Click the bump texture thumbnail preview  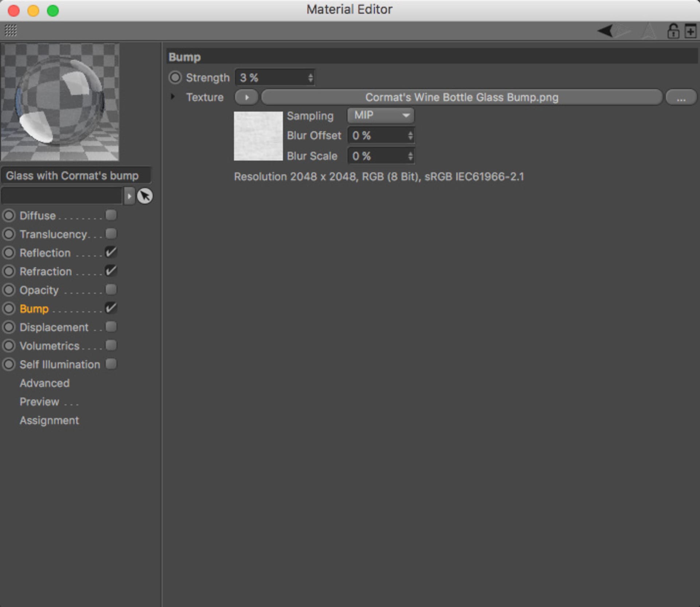pyautogui.click(x=258, y=136)
